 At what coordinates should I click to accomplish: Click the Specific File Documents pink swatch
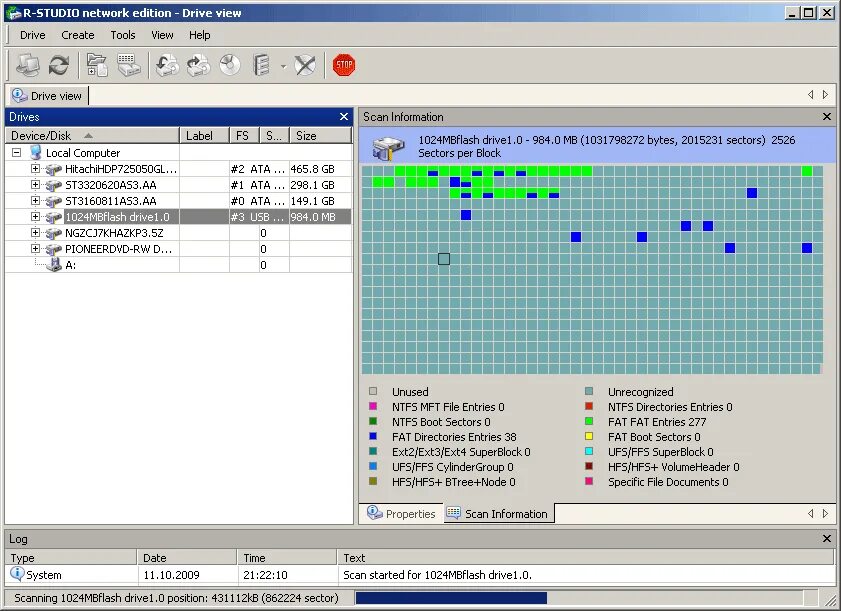(x=589, y=481)
